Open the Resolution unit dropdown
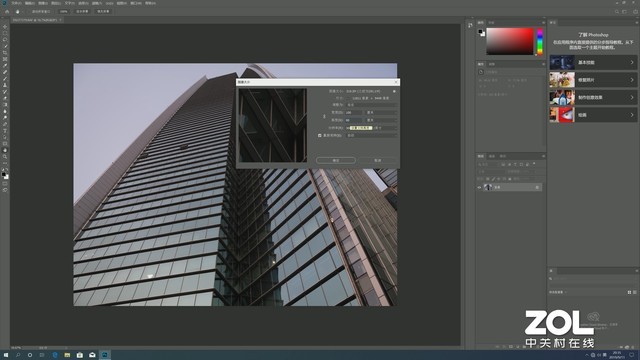This screenshot has width=640, height=360. [x=385, y=128]
